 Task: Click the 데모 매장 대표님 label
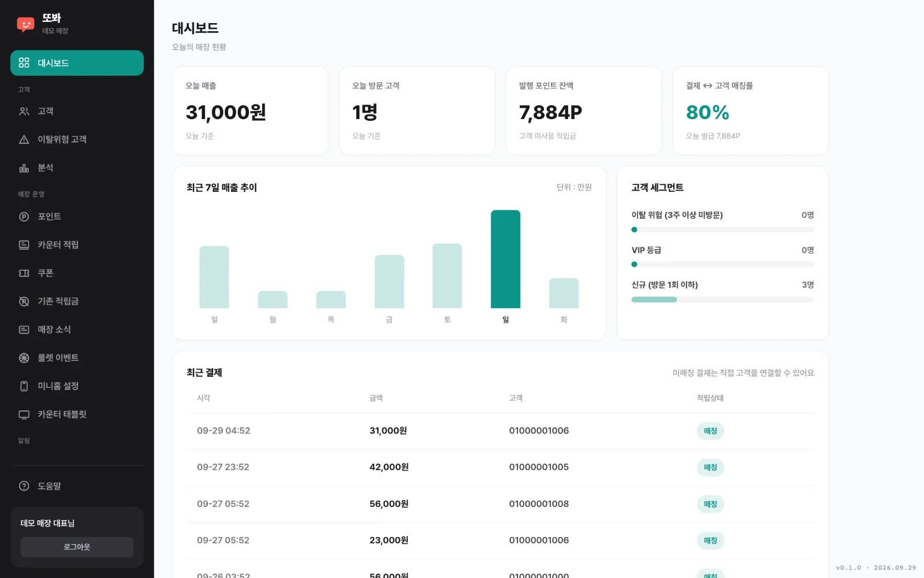47,523
